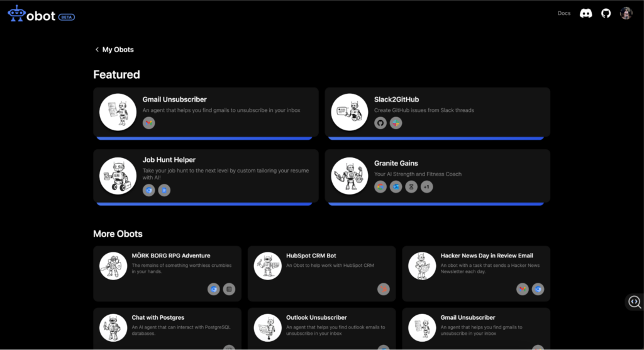Go back via My Obots chevron
The width and height of the screenshot is (644, 350).
[97, 49]
